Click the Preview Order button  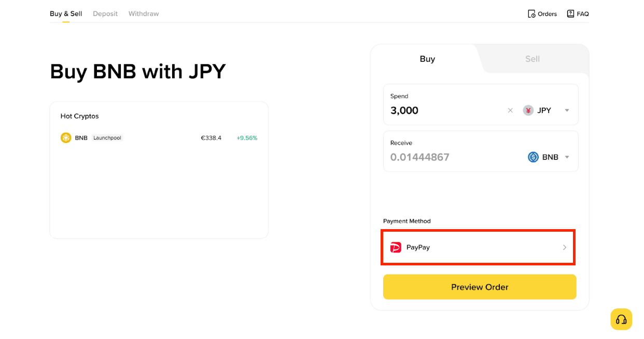click(480, 287)
